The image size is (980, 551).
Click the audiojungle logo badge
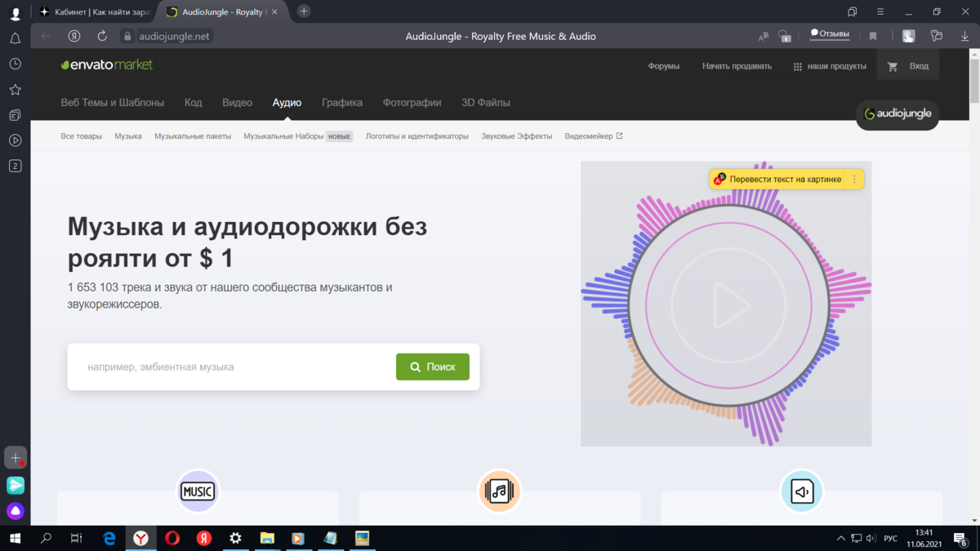click(898, 114)
